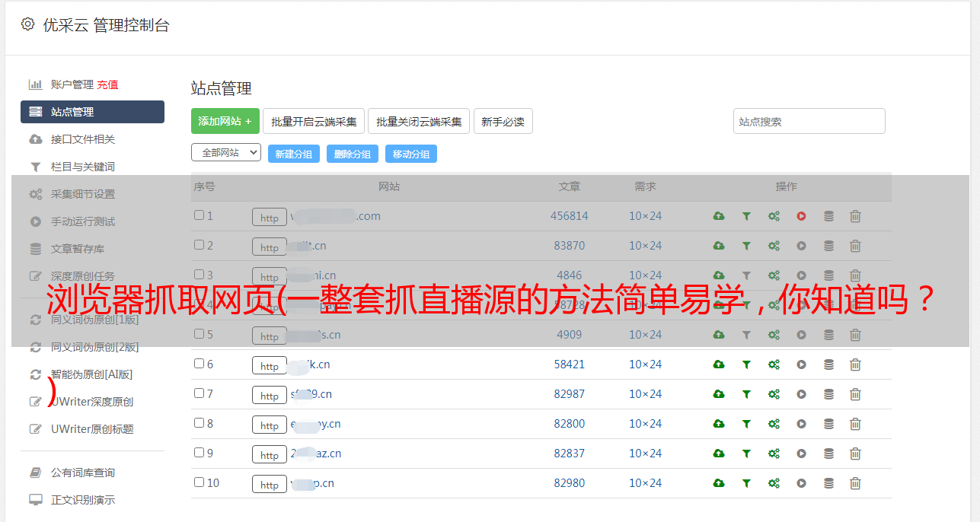Open the 新手必读 guide button
This screenshot has height=522, width=980.
coord(503,121)
